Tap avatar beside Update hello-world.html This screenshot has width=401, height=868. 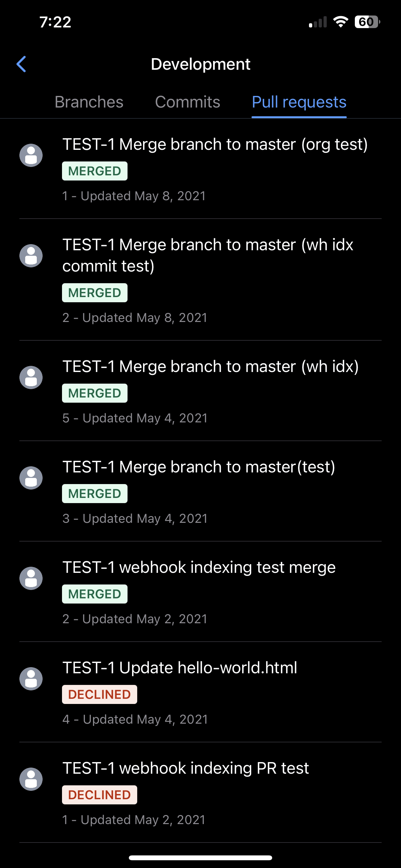pyautogui.click(x=31, y=679)
